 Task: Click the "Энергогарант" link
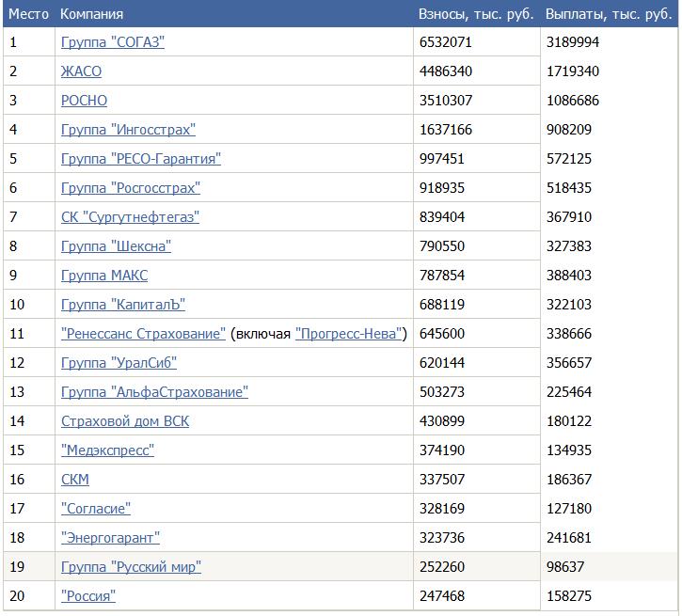(x=110, y=538)
